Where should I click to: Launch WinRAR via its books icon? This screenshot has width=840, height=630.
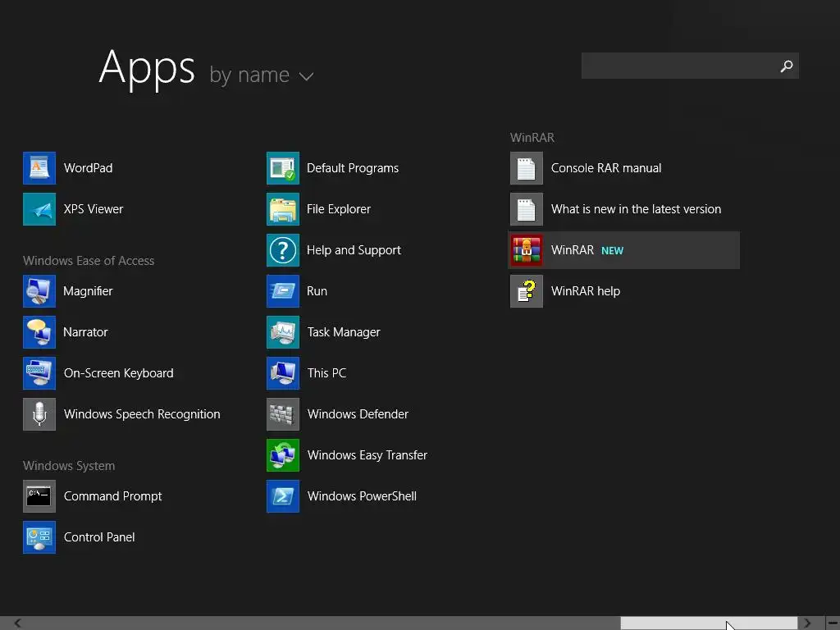pyautogui.click(x=527, y=250)
